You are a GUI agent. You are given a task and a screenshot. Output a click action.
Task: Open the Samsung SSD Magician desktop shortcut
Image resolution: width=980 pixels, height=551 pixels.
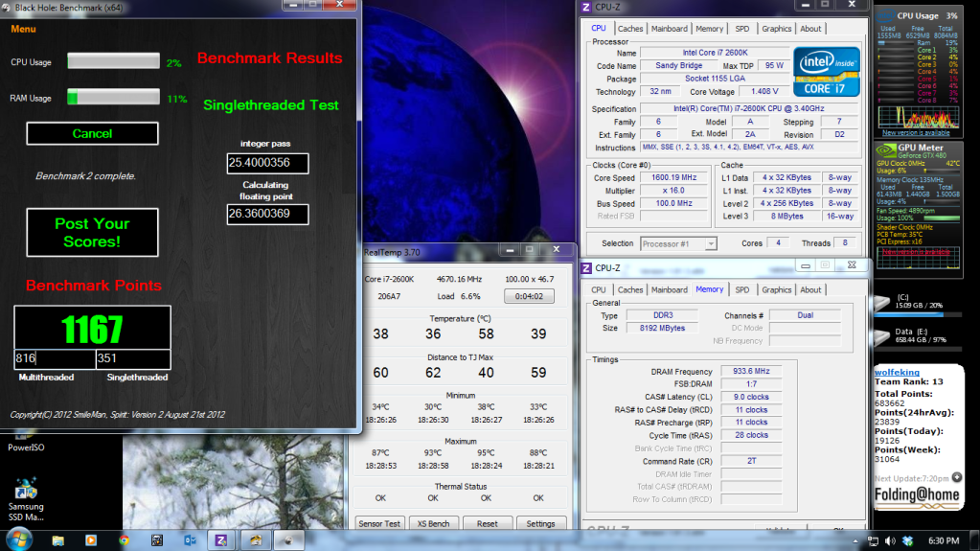click(x=26, y=499)
